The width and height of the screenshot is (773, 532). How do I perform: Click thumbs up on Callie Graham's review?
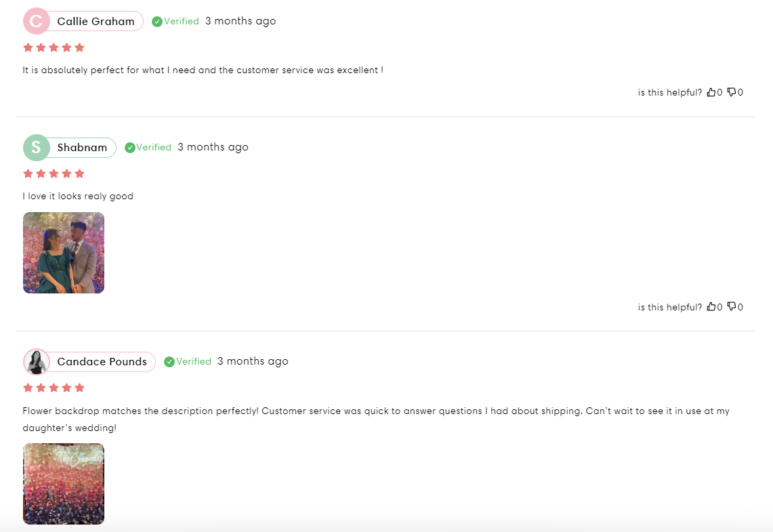point(711,92)
